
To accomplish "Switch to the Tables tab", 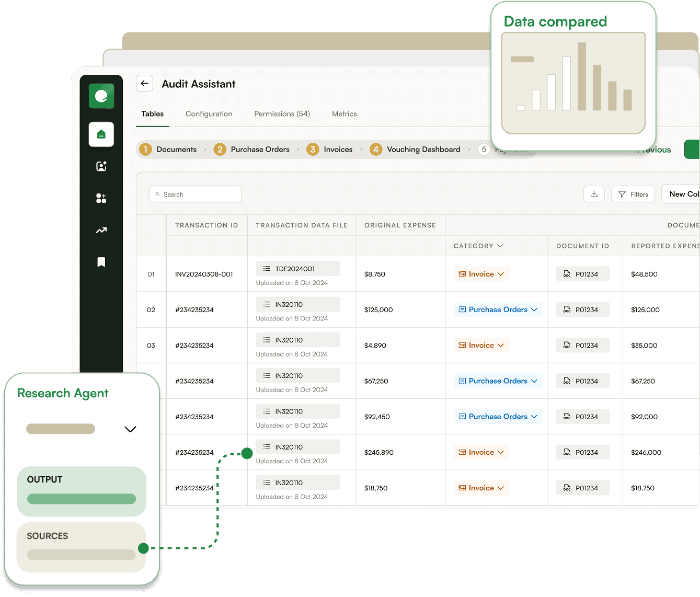I will [153, 114].
